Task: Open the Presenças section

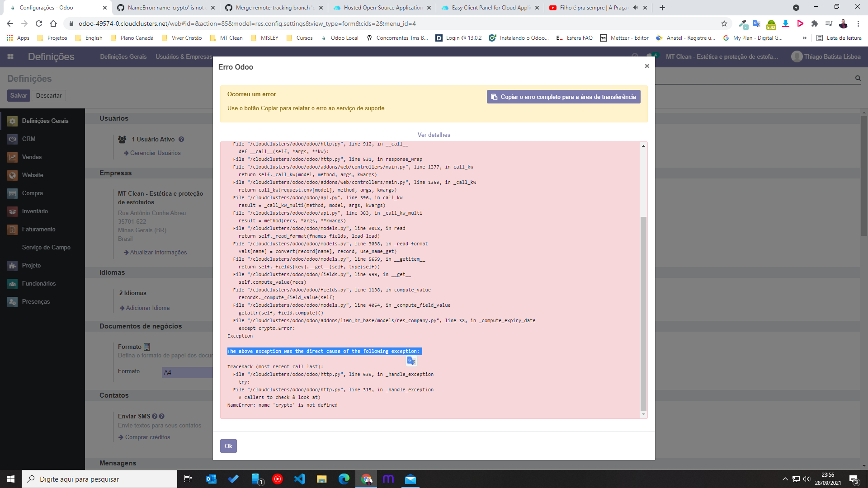Action: pyautogui.click(x=36, y=301)
